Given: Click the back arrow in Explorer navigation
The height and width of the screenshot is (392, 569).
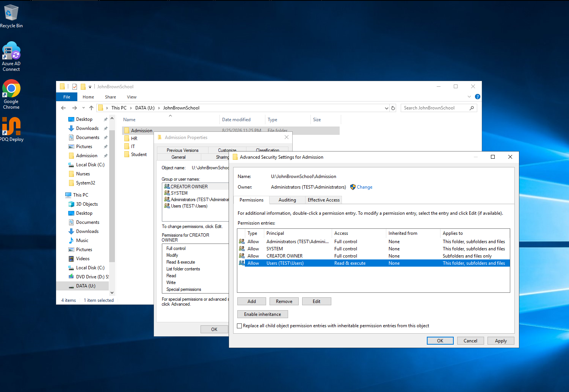Looking at the screenshot, I should coord(63,108).
